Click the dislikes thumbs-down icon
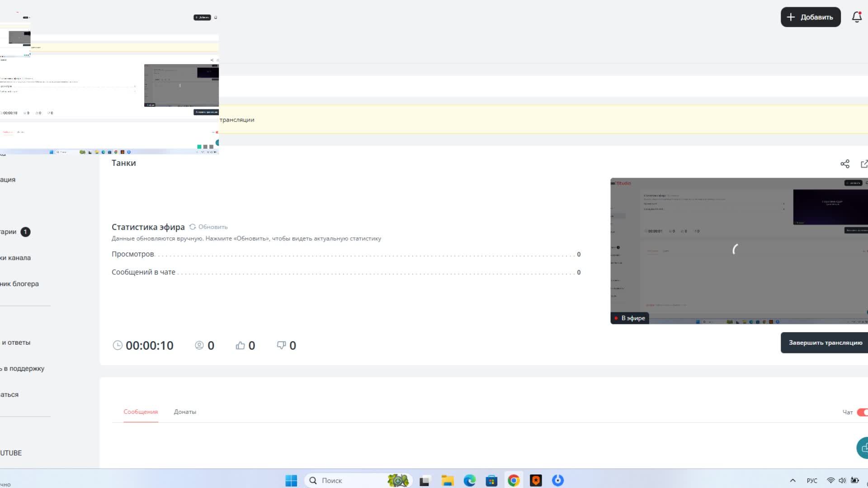 tap(281, 346)
